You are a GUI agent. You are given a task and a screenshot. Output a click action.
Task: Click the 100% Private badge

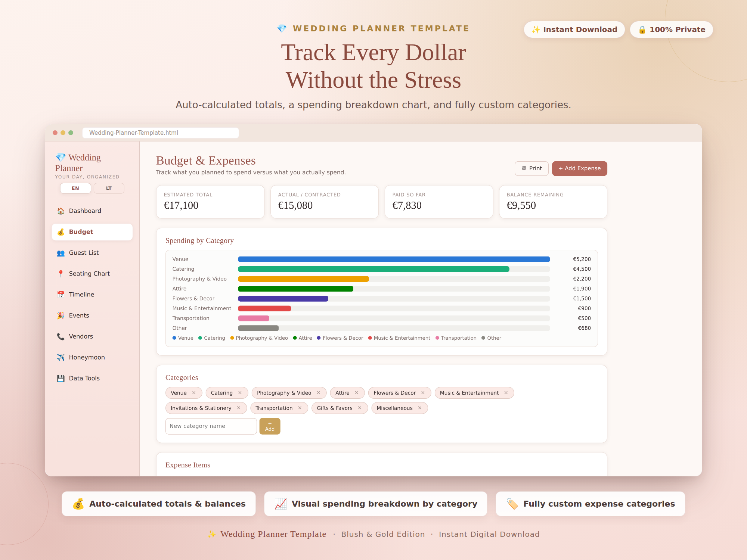[672, 29]
